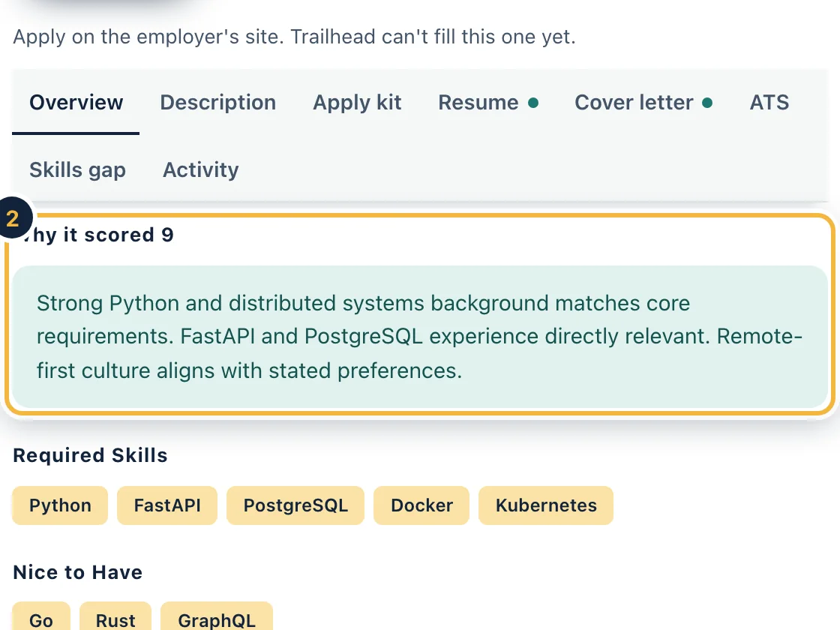Open the Activity tab
Screen dimensions: 840x630
tap(201, 169)
